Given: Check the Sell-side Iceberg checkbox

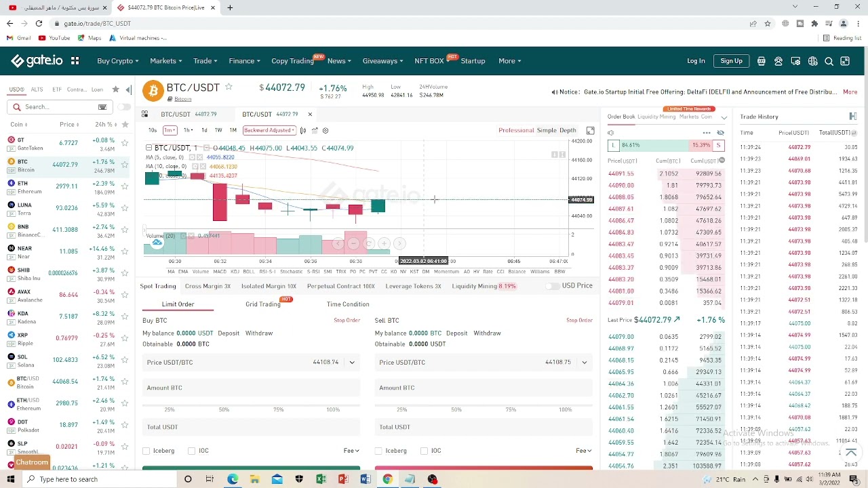Looking at the screenshot, I should (x=378, y=451).
